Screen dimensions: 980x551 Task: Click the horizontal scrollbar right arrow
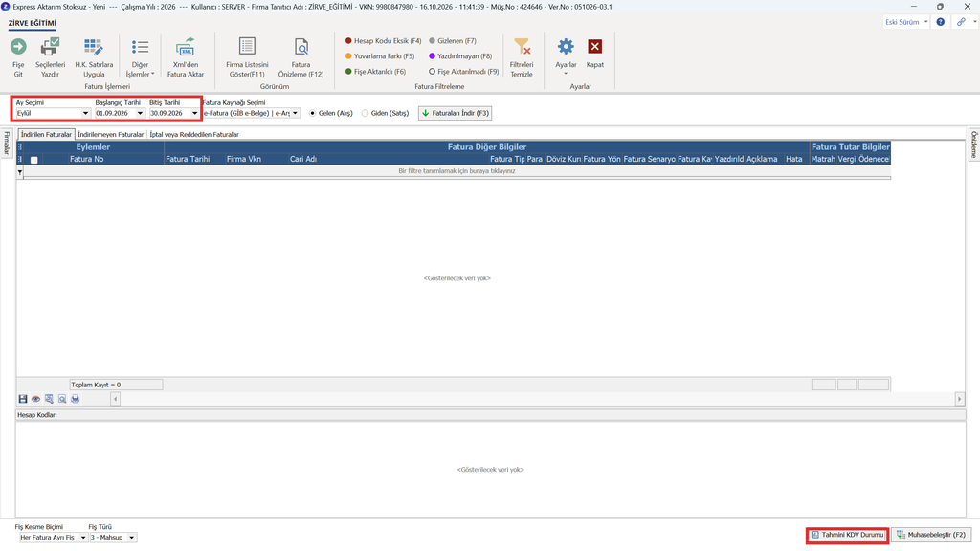[x=959, y=399]
